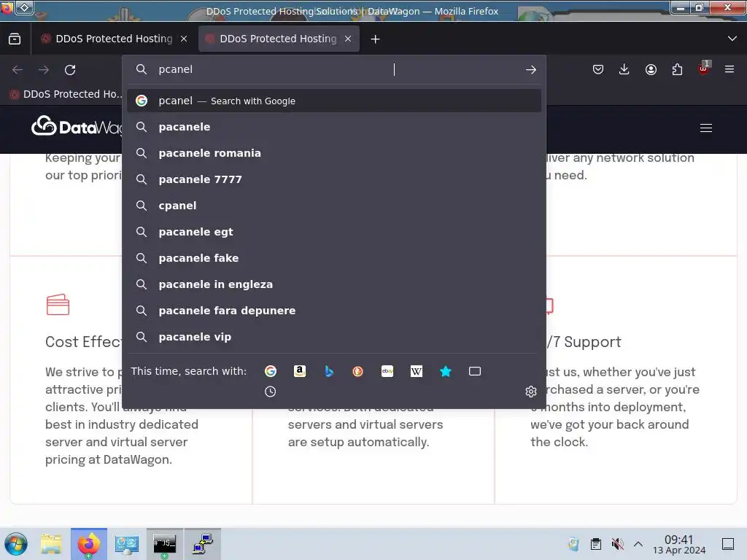Screen dimensions: 747x560
Task: Search this time with Amazon
Action: click(x=300, y=371)
